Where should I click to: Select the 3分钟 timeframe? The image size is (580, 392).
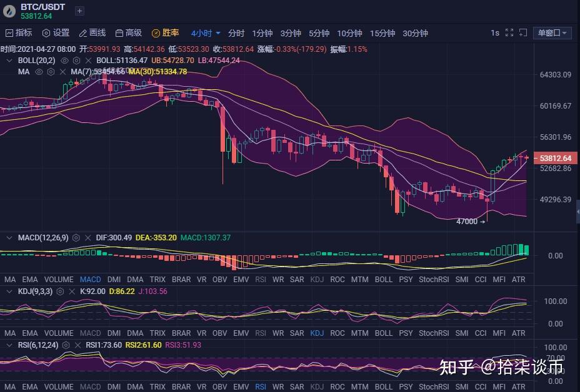click(x=291, y=33)
